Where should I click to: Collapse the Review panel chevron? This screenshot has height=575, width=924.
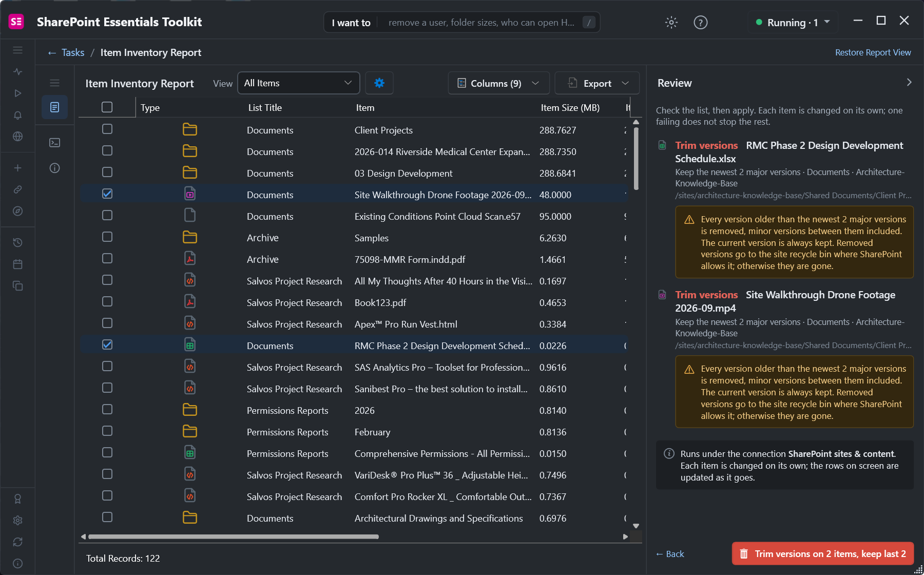click(909, 82)
